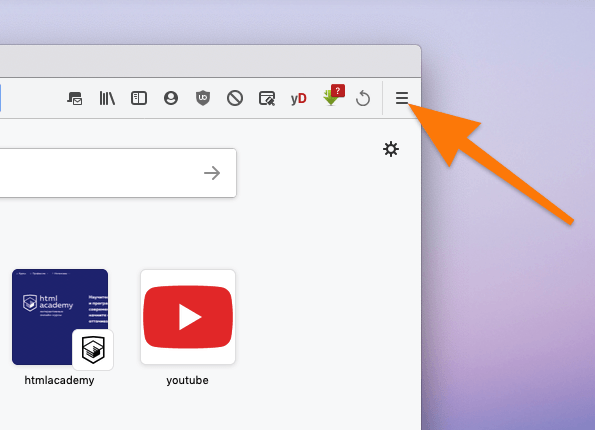Open the Library bookshelf icon
Image resolution: width=595 pixels, height=430 pixels.
tap(107, 98)
